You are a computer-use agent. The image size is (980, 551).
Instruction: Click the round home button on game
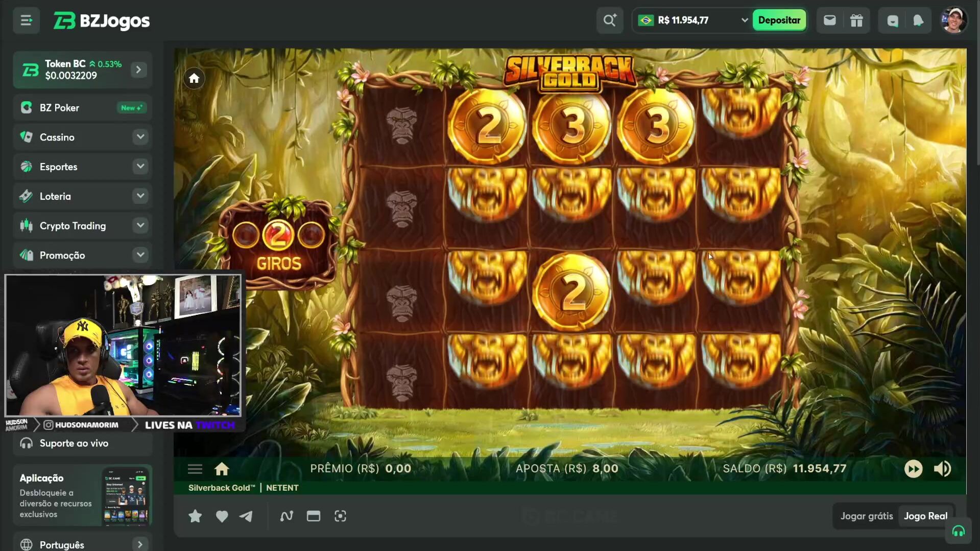point(194,78)
